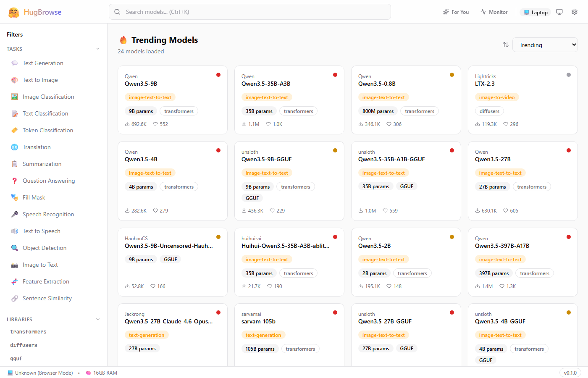Click the Question Answering question mark icon
Screen dimensions: 588x378
click(15, 181)
